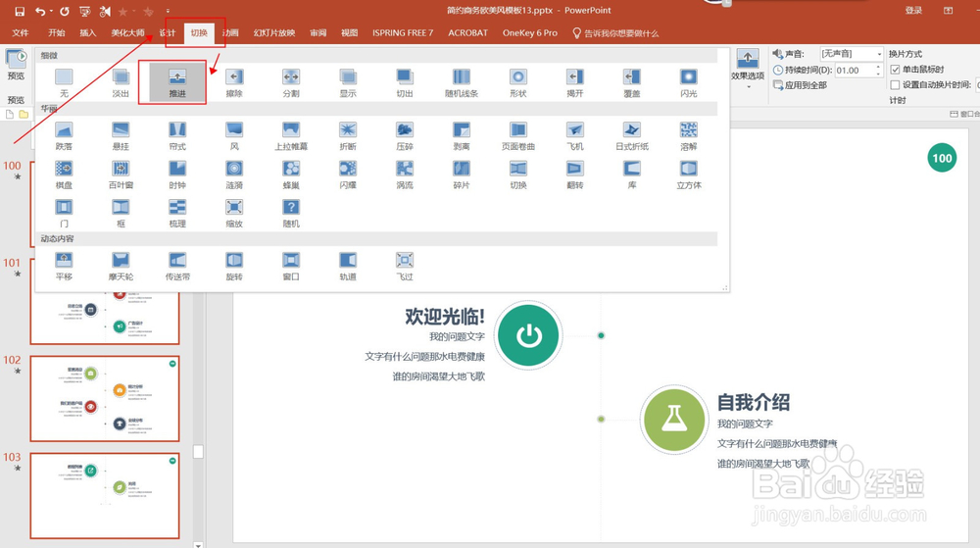The width and height of the screenshot is (980, 548).
Task: Open 效果选项 effect options dropdown
Action: 748,69
